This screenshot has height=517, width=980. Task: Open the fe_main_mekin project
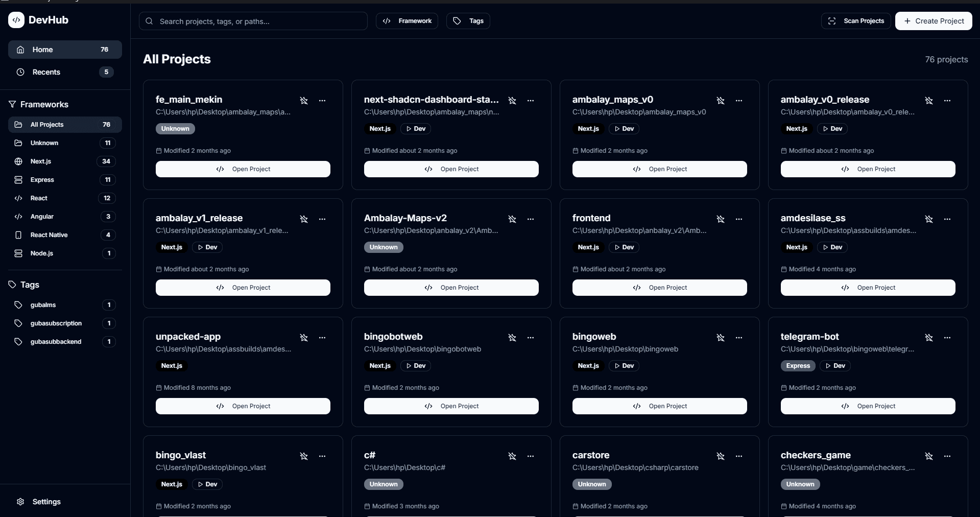pyautogui.click(x=243, y=169)
